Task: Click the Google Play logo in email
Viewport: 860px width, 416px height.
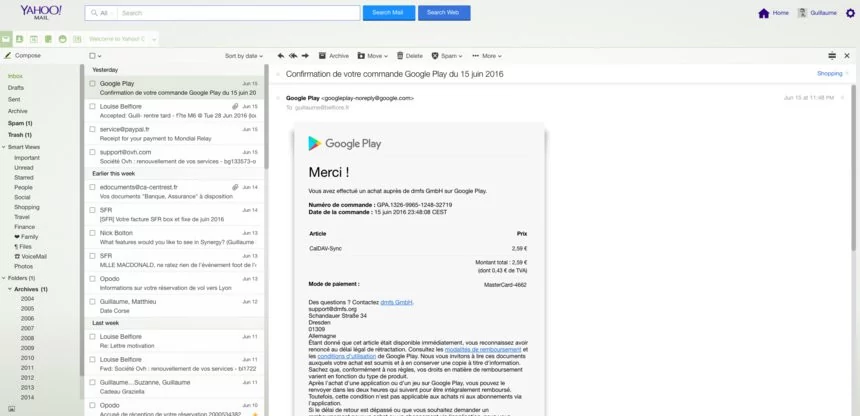Action: (344, 144)
